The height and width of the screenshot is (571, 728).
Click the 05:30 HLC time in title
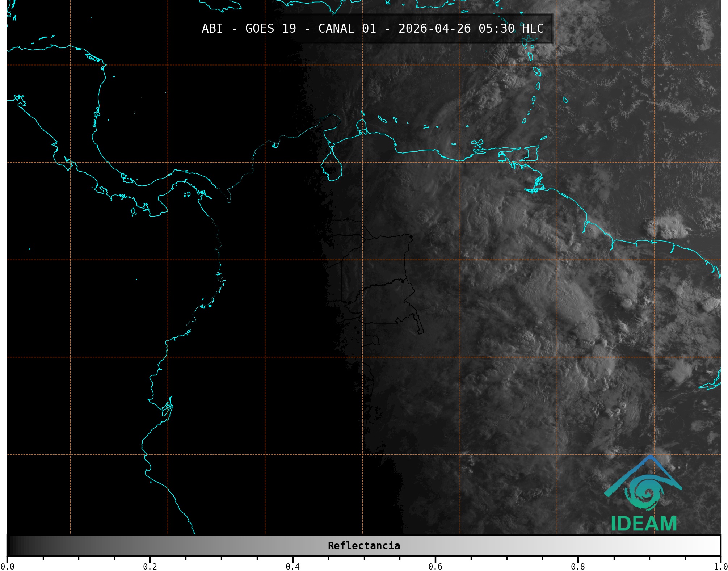tap(511, 29)
